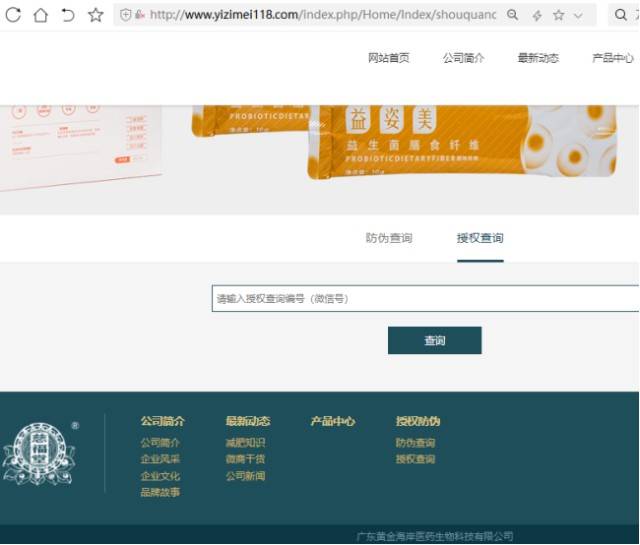Click footer heading 产品中心
Viewport: 640px width, 545px height.
click(333, 421)
